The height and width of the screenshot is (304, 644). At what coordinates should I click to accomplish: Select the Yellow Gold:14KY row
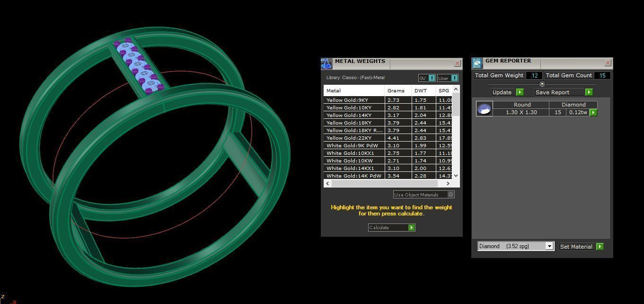coord(388,115)
